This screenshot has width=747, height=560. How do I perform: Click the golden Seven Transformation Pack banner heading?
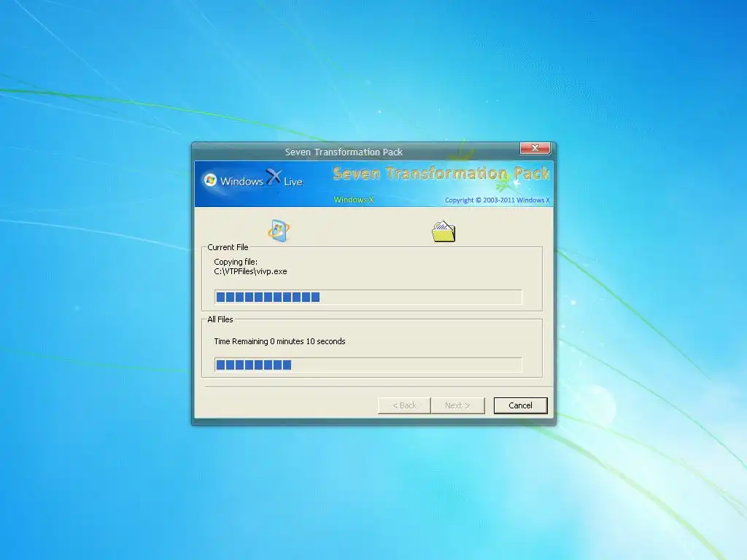click(441, 174)
